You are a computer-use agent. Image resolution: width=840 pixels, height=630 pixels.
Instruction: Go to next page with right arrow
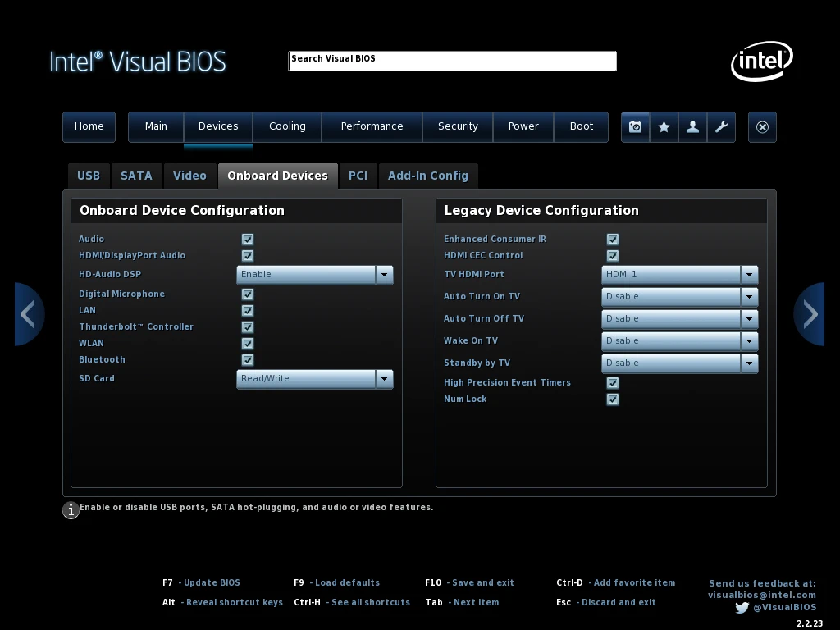pos(810,314)
